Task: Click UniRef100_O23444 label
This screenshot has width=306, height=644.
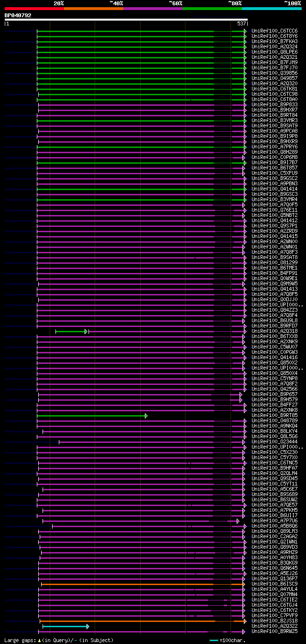Action: (x=274, y=442)
